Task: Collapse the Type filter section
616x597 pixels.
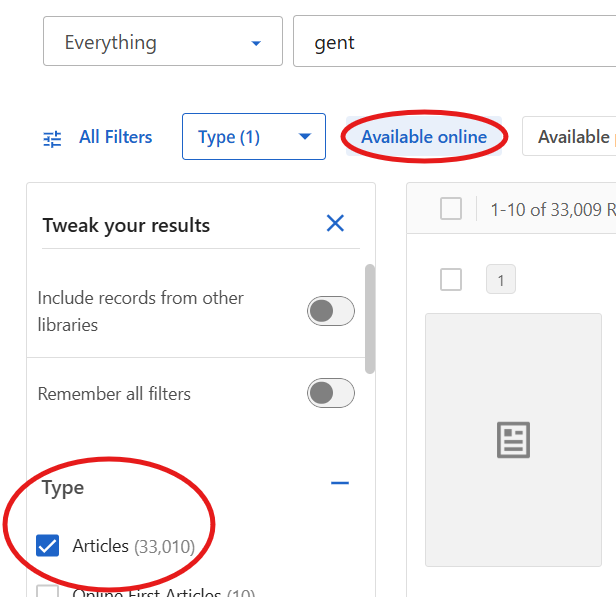Action: pyautogui.click(x=340, y=484)
